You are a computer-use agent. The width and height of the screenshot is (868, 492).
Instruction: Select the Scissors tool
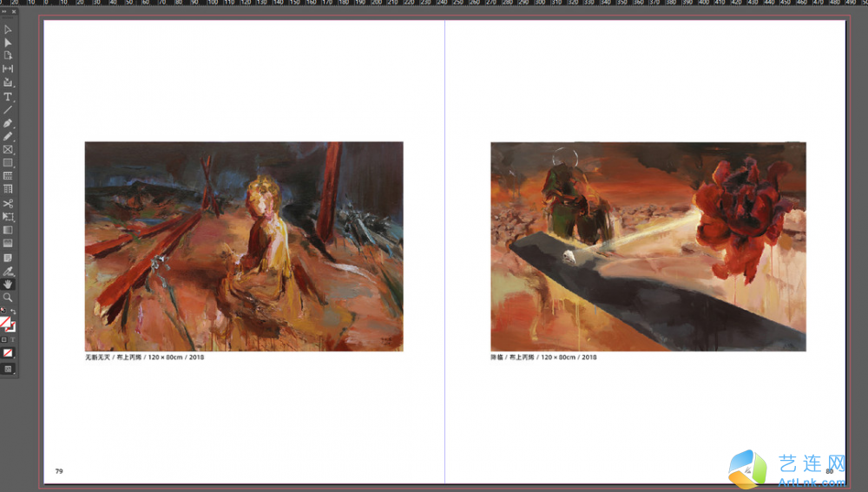pos(8,204)
